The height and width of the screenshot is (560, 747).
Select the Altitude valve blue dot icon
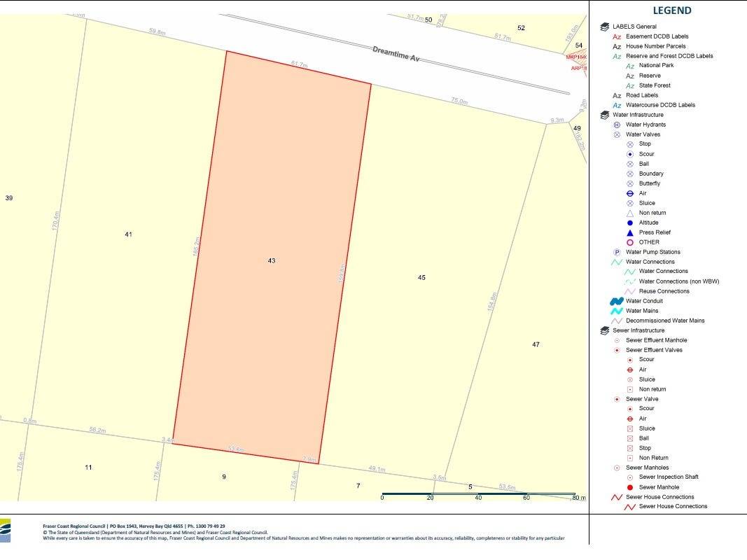tap(630, 223)
